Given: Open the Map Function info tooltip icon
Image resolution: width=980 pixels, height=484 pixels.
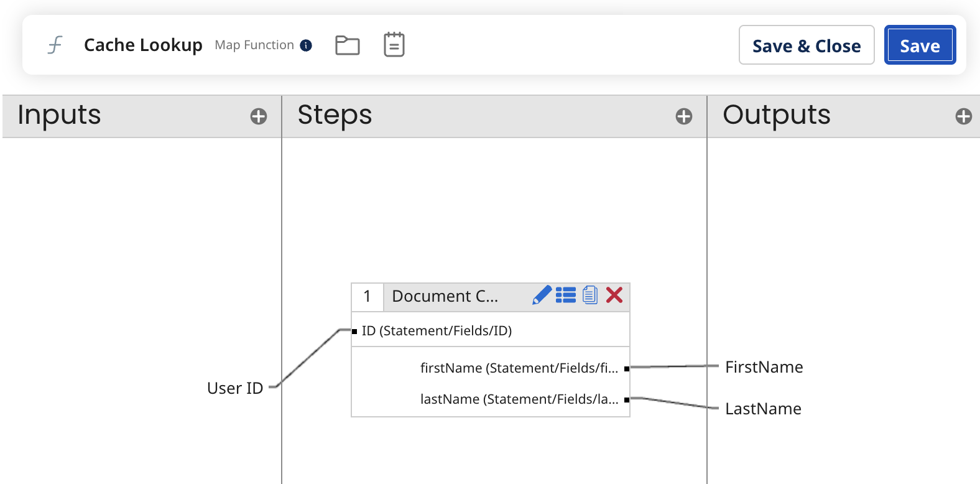Looking at the screenshot, I should click(306, 45).
